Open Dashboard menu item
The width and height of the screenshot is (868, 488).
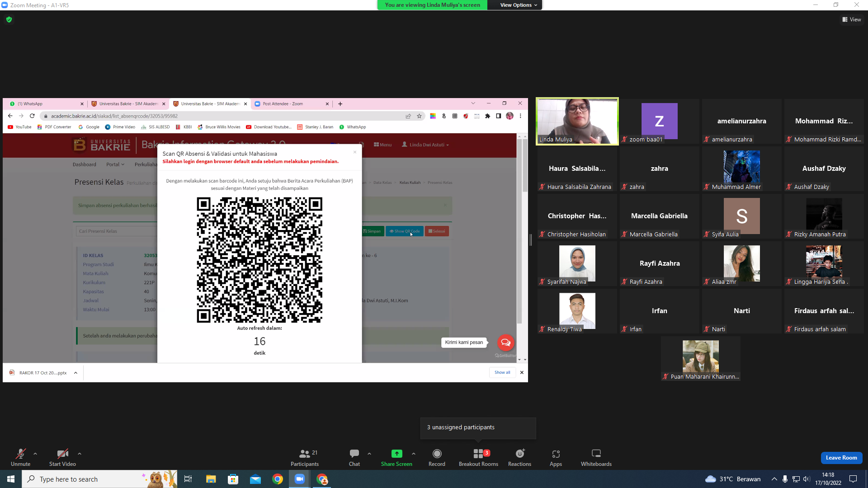pyautogui.click(x=85, y=164)
